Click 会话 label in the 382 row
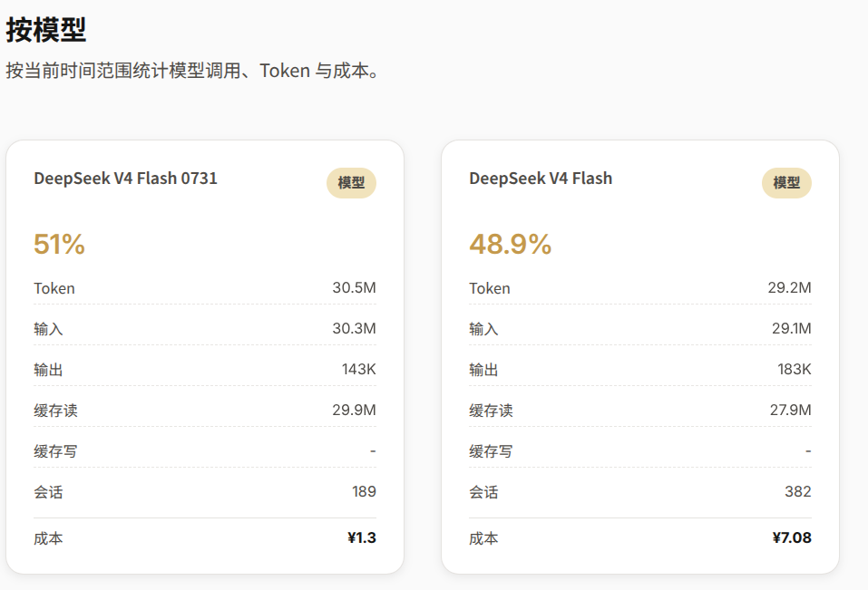The width and height of the screenshot is (868, 590). pos(483,492)
